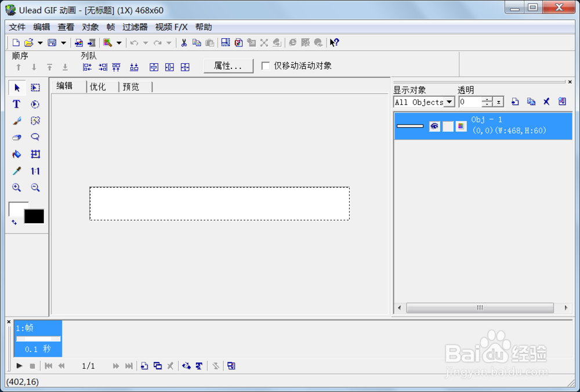This screenshot has height=392, width=580.
Task: Click Align bottom in the 列队 group
Action: pos(134,67)
